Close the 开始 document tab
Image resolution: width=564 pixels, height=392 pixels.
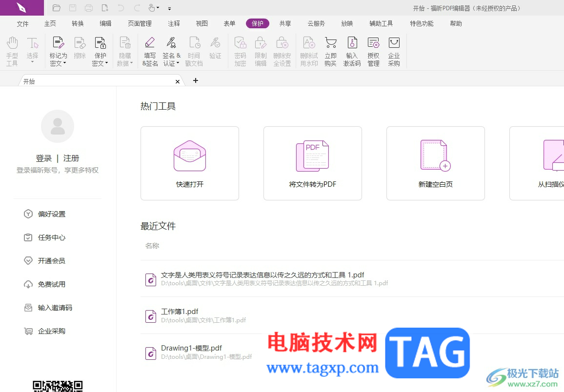(x=177, y=81)
